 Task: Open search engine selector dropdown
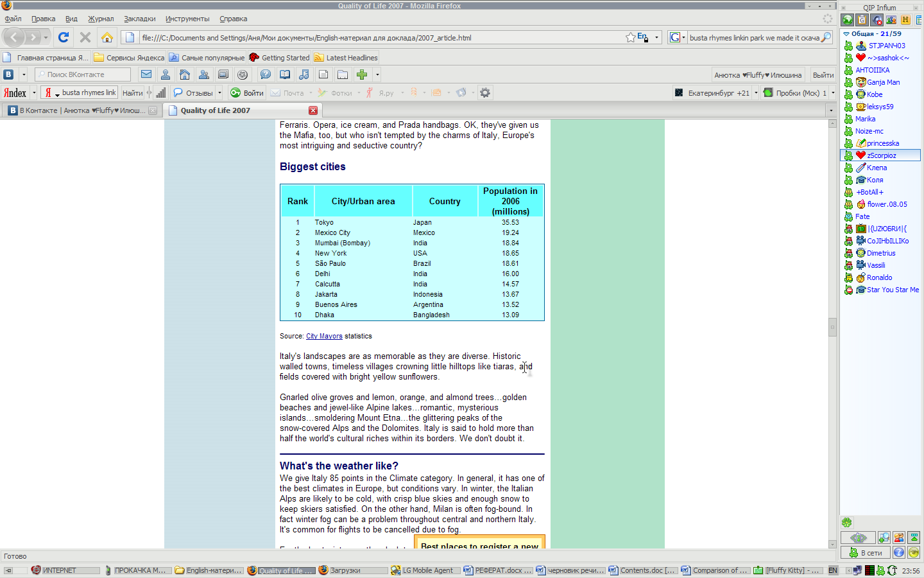point(678,37)
